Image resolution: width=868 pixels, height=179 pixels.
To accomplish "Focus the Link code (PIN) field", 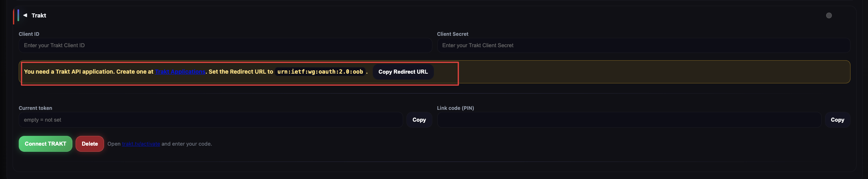I will [x=629, y=120].
